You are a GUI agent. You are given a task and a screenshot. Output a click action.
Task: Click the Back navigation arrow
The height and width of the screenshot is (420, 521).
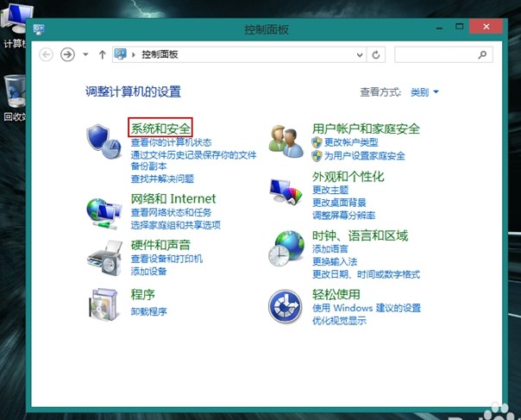47,54
